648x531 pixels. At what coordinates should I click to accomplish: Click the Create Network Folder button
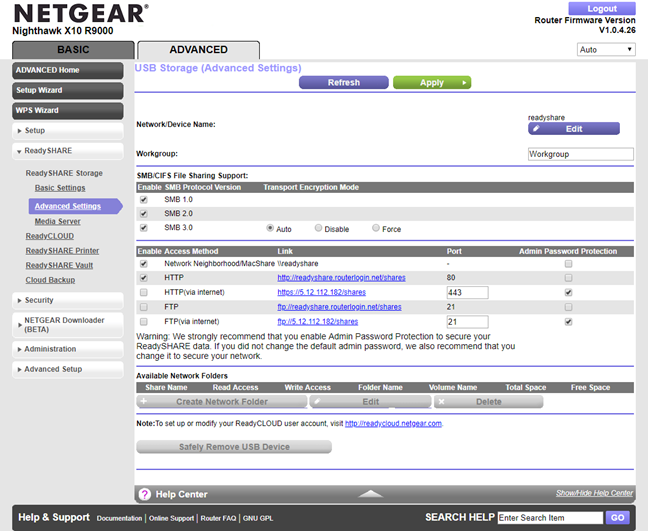(222, 402)
